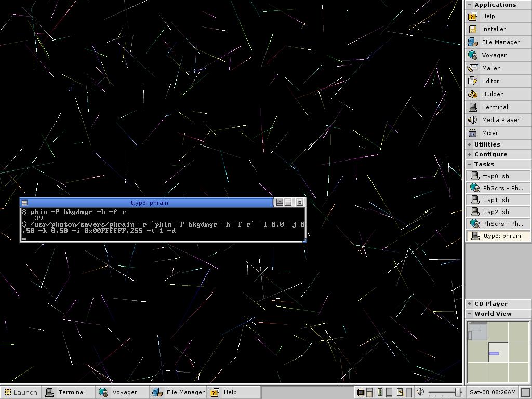Click the disk usage meter in the tray
This screenshot has width=532, height=399.
point(409,393)
